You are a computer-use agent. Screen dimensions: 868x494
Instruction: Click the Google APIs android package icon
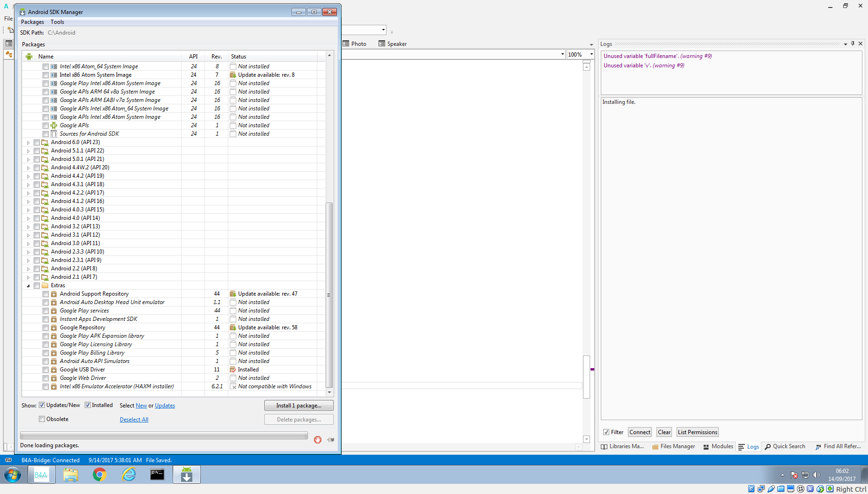[54, 125]
